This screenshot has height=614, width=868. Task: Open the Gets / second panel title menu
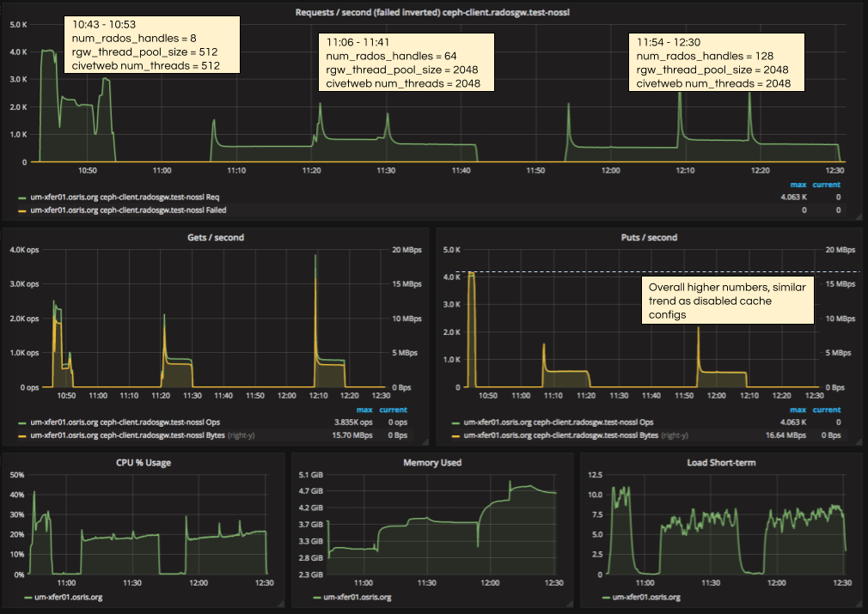coord(216,237)
